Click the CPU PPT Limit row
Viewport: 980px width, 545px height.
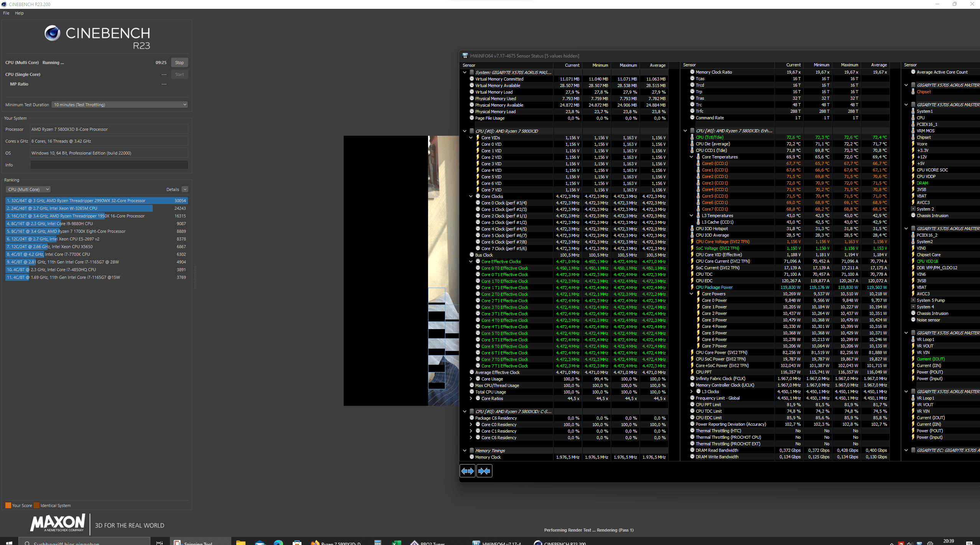click(x=789, y=405)
